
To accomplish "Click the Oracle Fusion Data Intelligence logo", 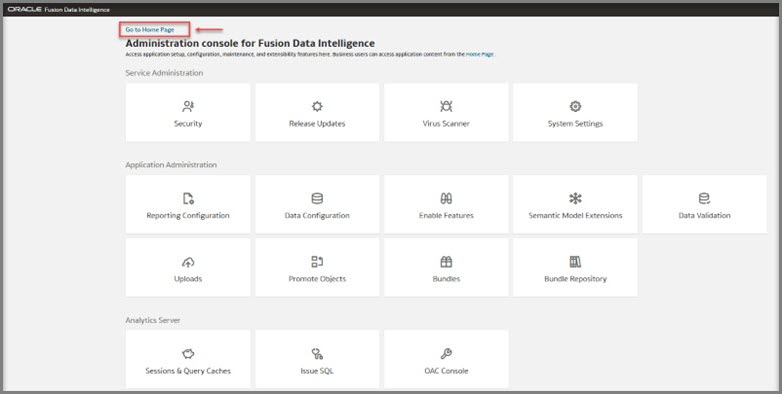I will click(x=59, y=9).
